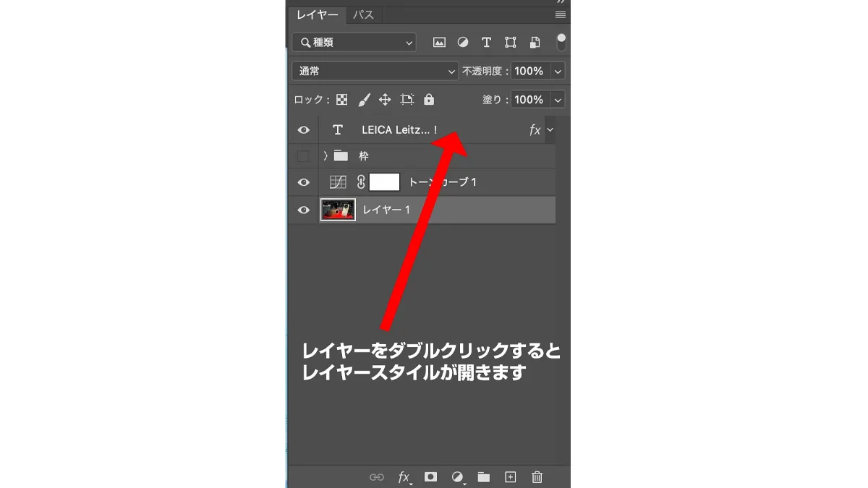Viewport: 868px width, 488px height.
Task: Toggle the layer filtering switch
Action: point(561,42)
